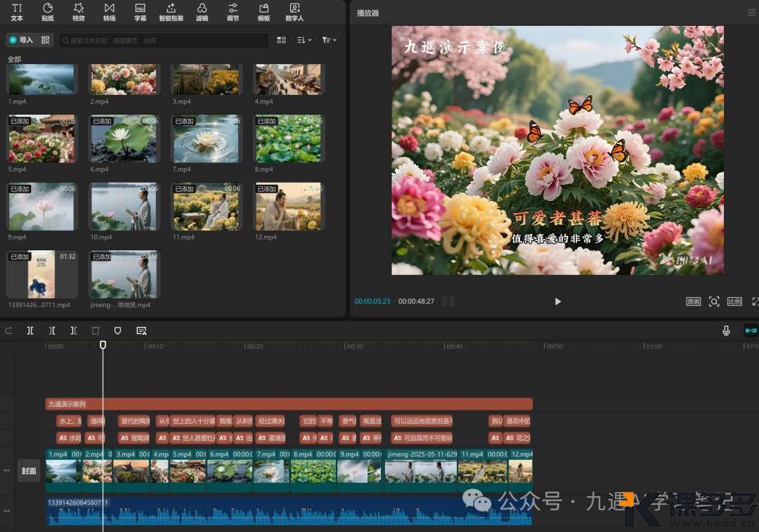
Task: Toggle the main track magnet snapping
Action: click(751, 330)
